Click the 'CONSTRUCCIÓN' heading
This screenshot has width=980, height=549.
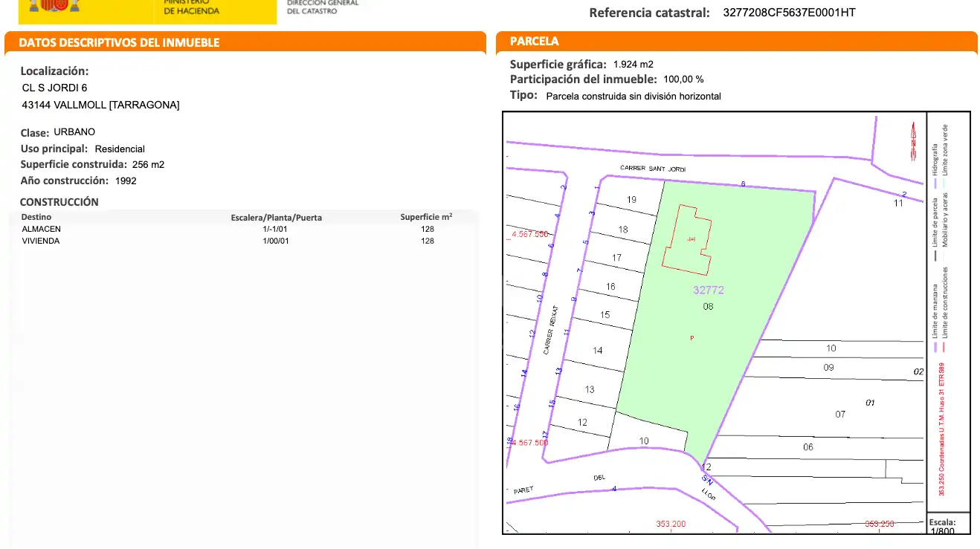(59, 201)
